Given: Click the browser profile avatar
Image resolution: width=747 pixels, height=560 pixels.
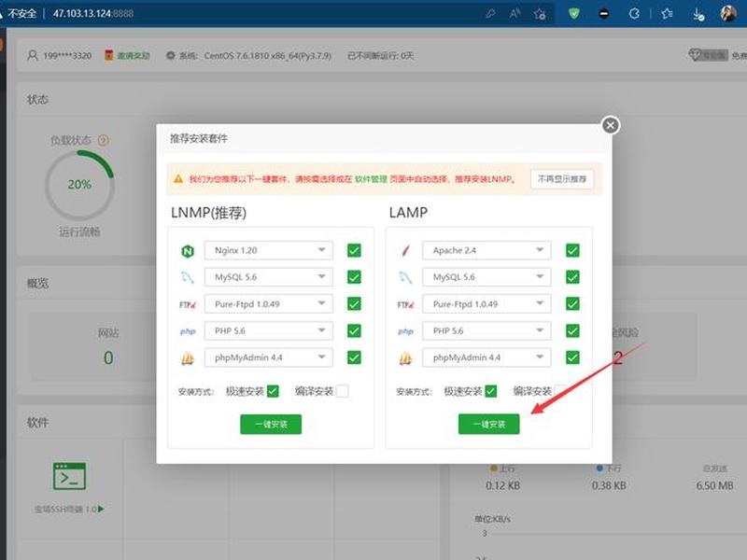Looking at the screenshot, I should [728, 14].
